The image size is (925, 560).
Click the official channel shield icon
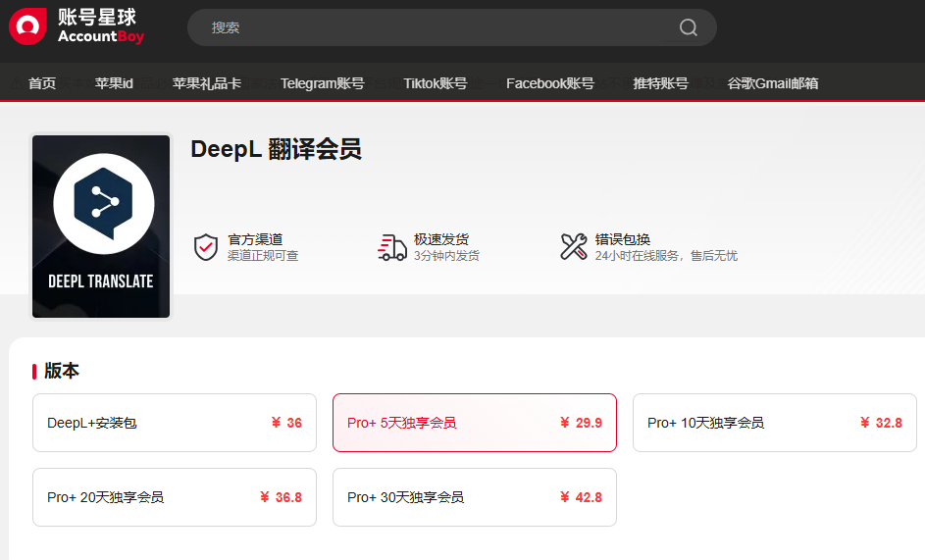(206, 247)
